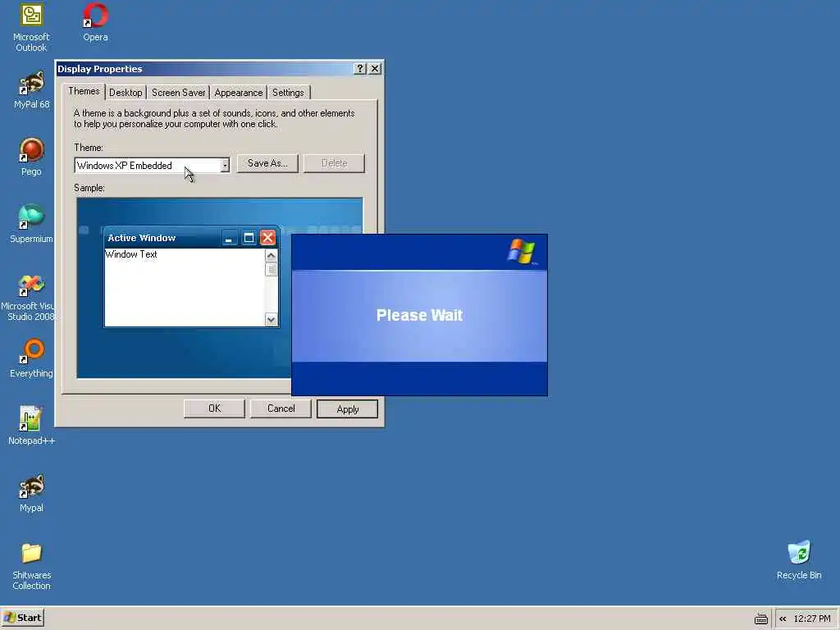Click the Please Wait message

(x=419, y=316)
